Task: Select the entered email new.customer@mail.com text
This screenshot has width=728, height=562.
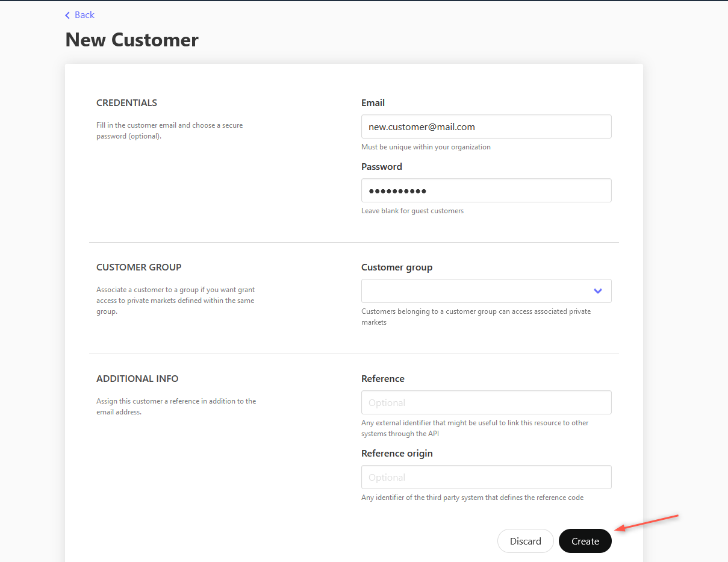Action: click(420, 126)
